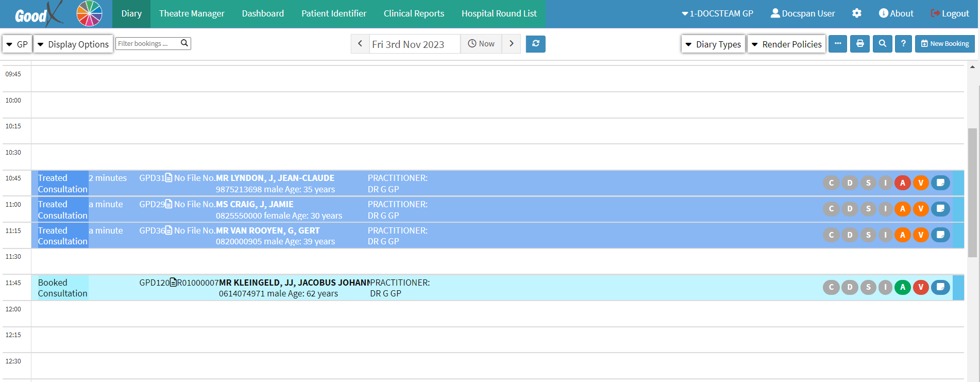Click the Filter bookings input field

147,44
